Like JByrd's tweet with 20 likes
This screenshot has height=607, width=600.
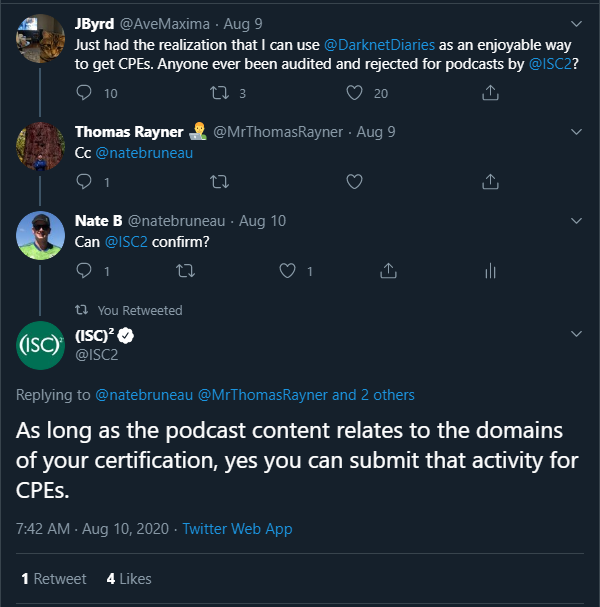click(x=354, y=93)
